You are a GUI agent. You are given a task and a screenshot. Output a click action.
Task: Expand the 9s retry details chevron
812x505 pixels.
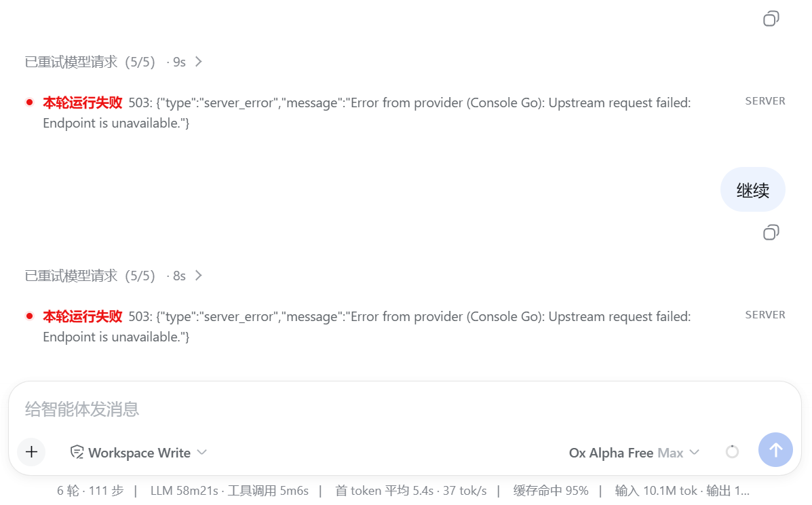198,62
